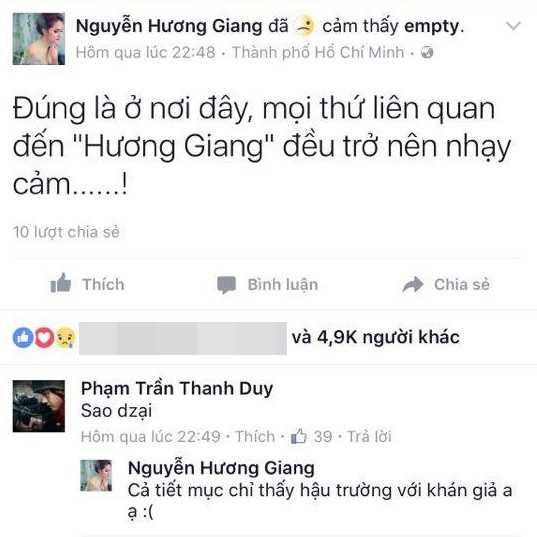Open Phạm Trần Thanh Duy's avatar

[x=39, y=406]
